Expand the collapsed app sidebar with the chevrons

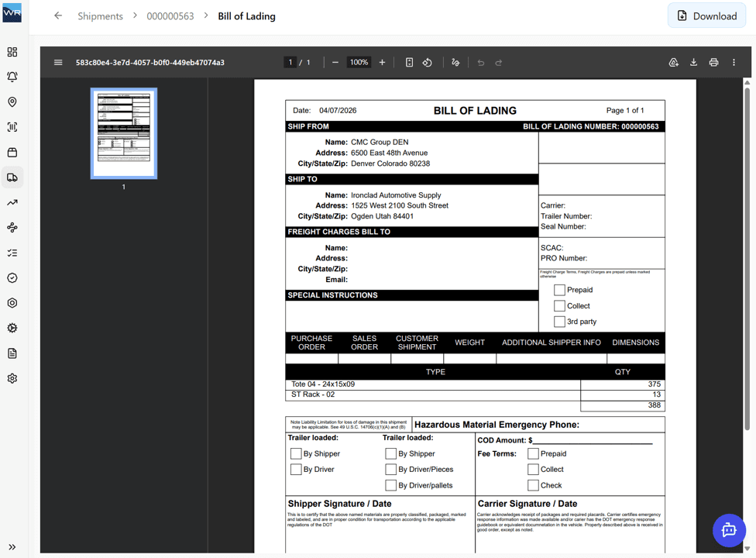tap(12, 546)
